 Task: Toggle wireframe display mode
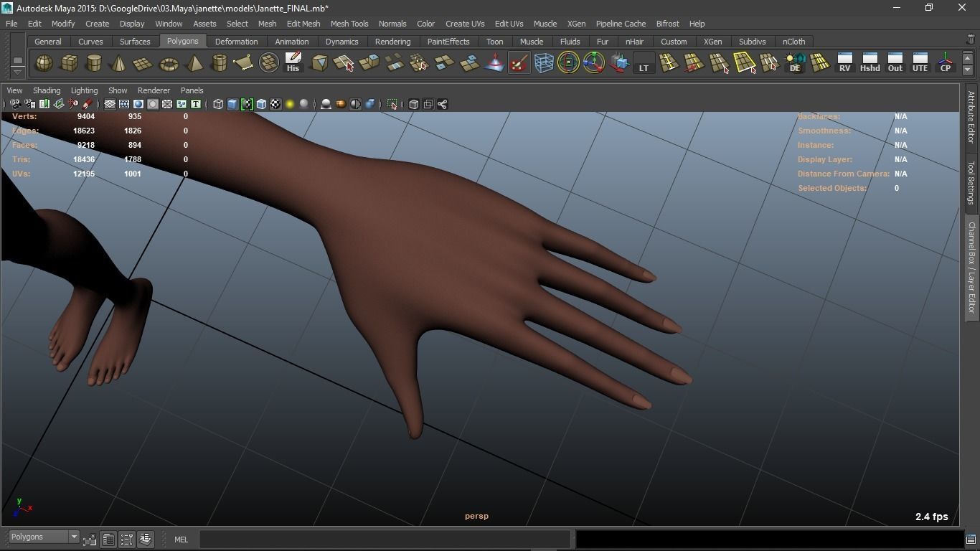click(218, 105)
